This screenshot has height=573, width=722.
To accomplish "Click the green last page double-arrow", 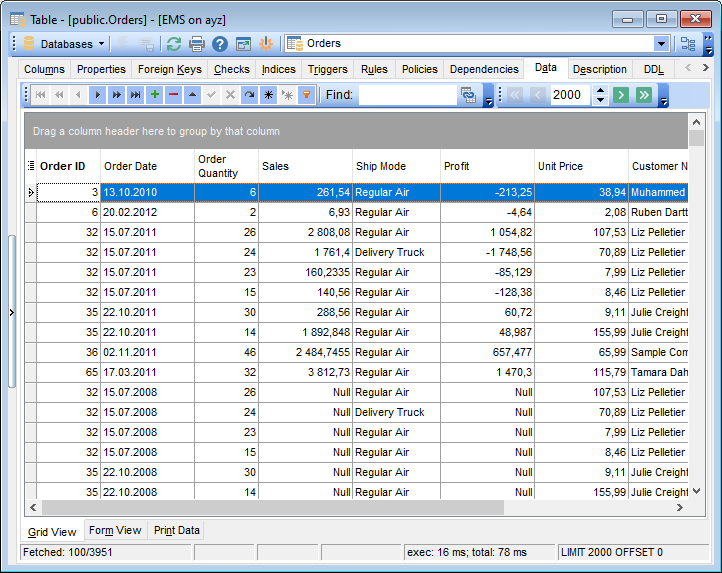I will tap(643, 95).
